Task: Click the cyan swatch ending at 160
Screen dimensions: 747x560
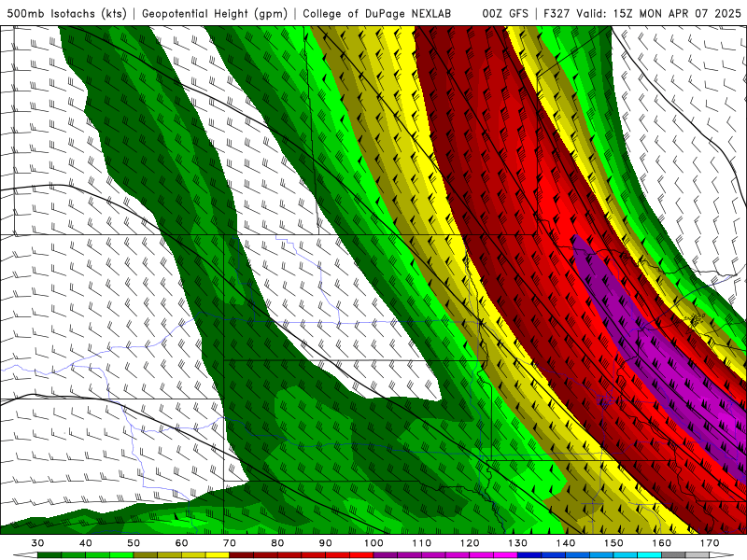Action: [x=649, y=555]
